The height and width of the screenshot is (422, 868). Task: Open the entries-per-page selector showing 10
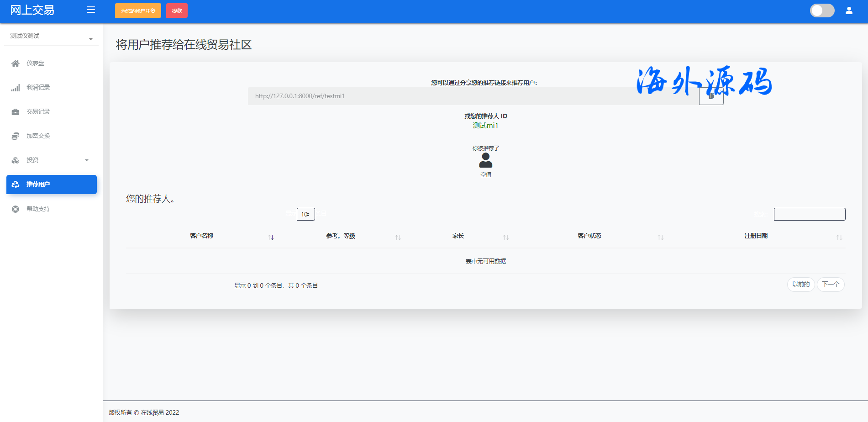305,214
